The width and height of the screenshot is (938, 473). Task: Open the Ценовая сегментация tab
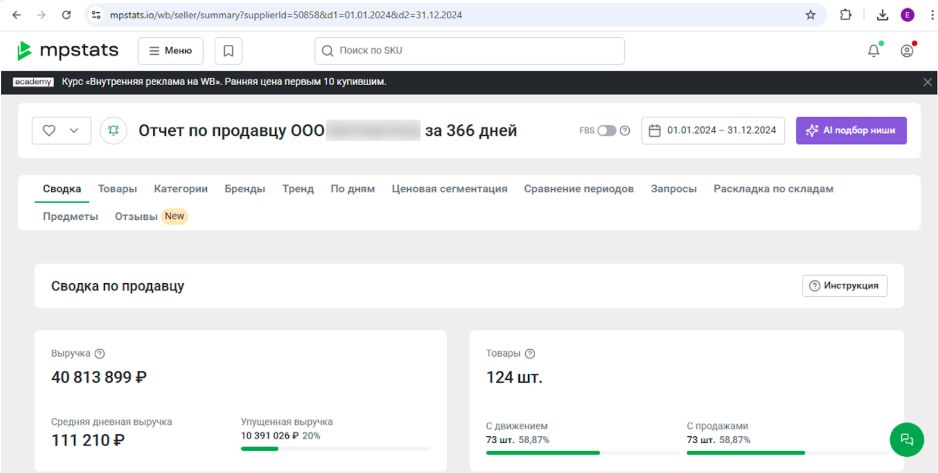coord(449,189)
